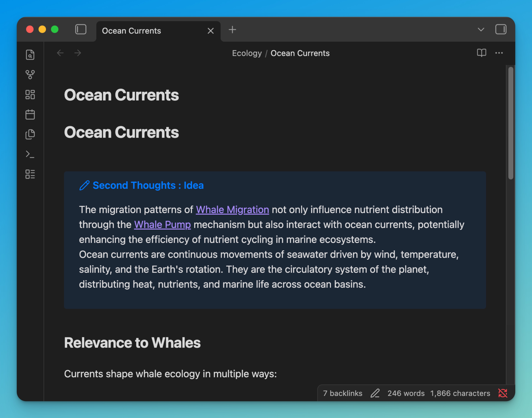Expand the tab list chevron dropdown
The width and height of the screenshot is (532, 418).
[481, 30]
